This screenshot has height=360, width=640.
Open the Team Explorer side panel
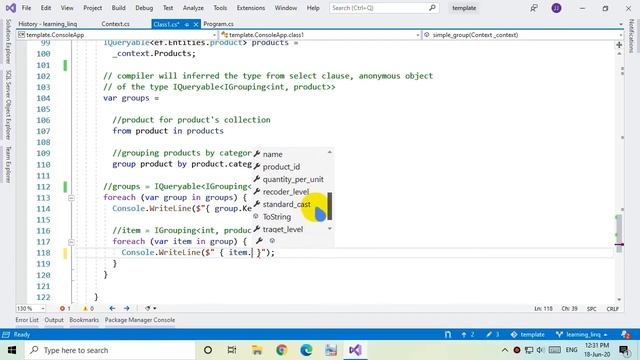pos(8,164)
